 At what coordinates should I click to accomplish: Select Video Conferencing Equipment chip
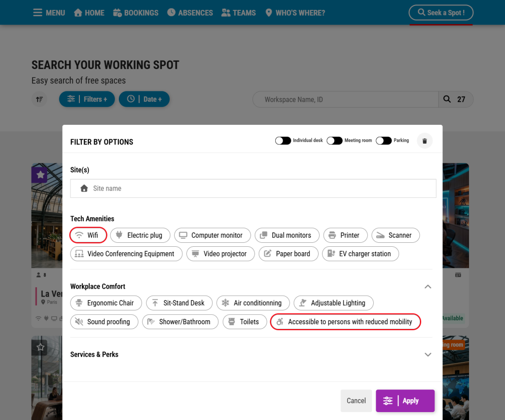(x=126, y=254)
